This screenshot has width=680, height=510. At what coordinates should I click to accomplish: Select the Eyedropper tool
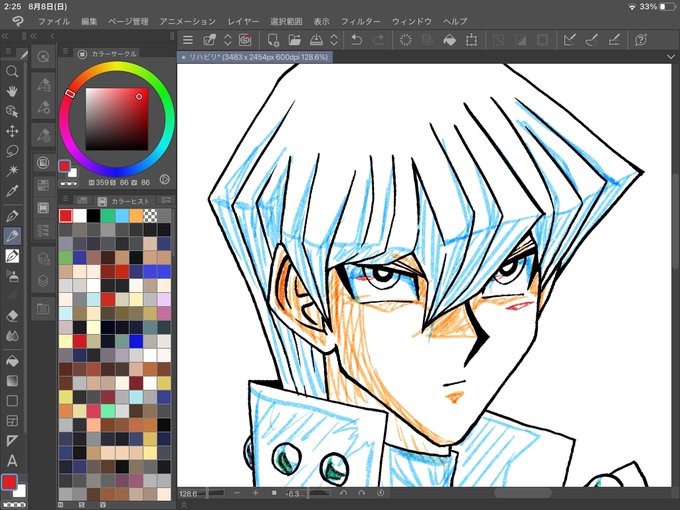12,191
